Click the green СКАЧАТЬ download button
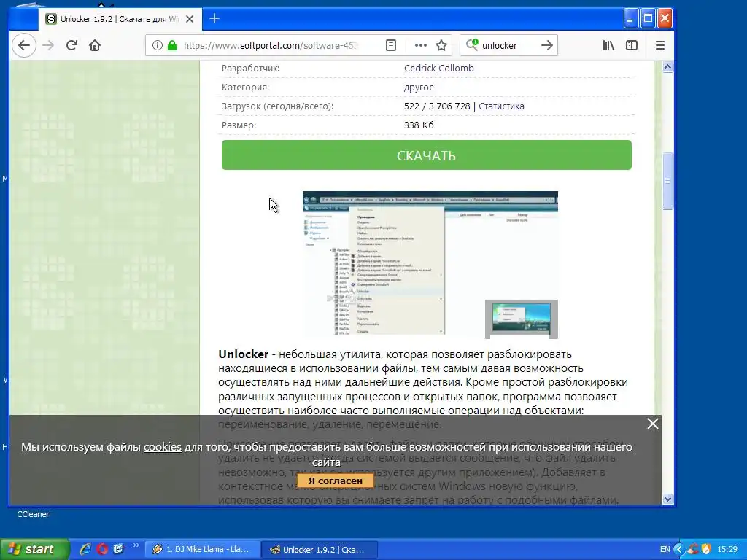This screenshot has height=560, width=747. [x=426, y=155]
